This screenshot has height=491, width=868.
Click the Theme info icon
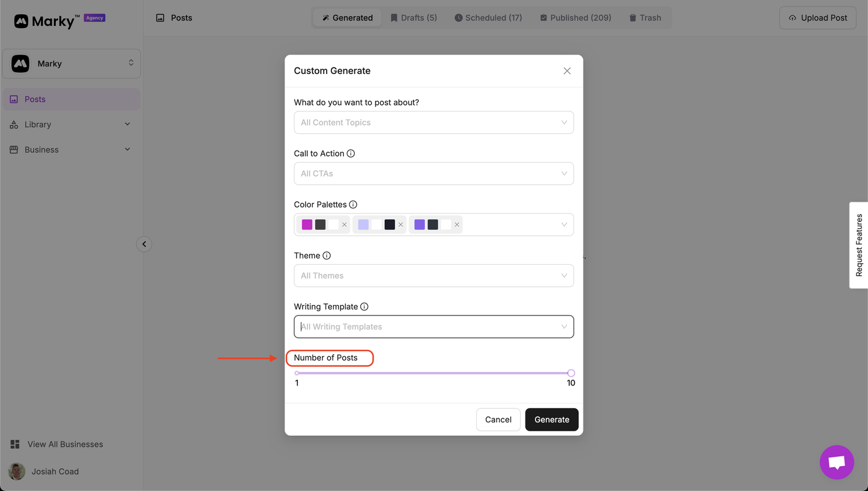pyautogui.click(x=327, y=256)
